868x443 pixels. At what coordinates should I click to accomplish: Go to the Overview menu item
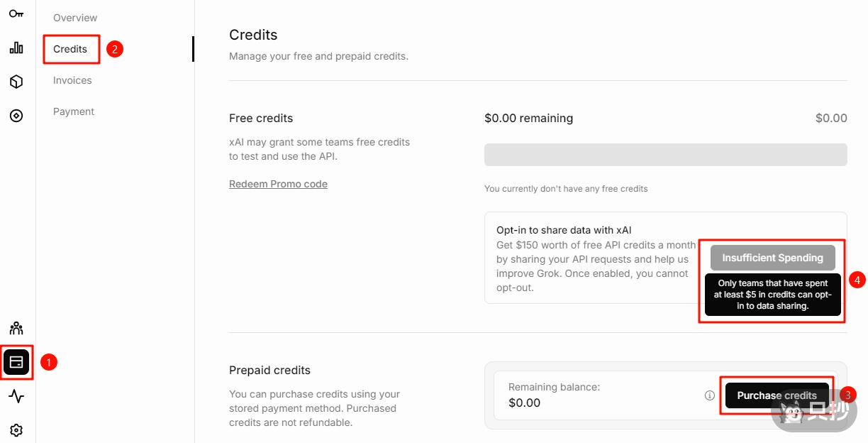pos(75,18)
